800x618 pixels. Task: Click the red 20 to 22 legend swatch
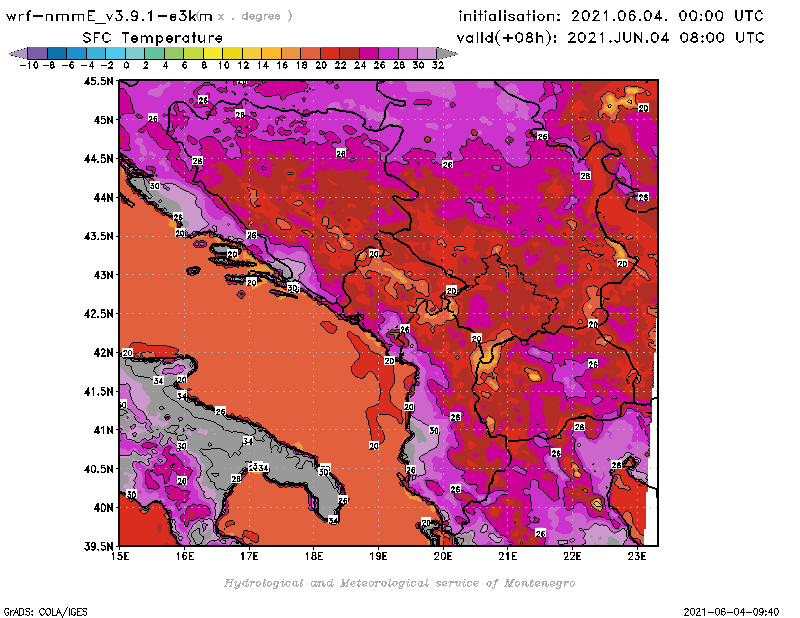(x=329, y=52)
